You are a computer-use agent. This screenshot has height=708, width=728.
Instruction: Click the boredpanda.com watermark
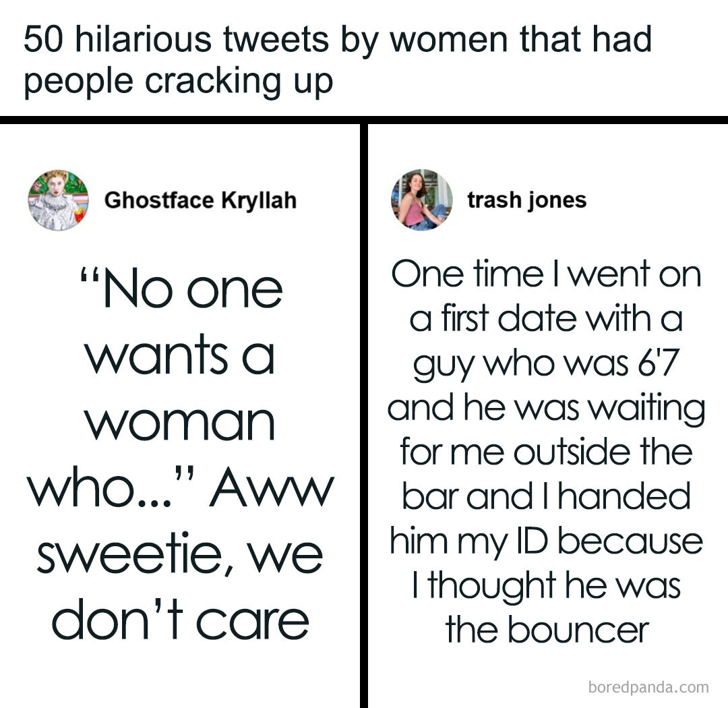648,687
